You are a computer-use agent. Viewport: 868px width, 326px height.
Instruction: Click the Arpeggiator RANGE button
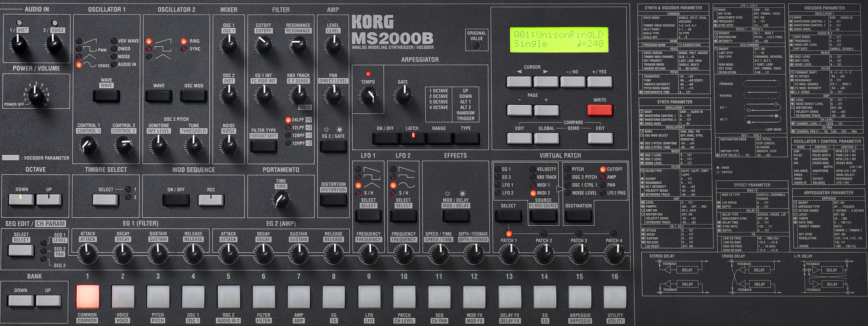(439, 138)
